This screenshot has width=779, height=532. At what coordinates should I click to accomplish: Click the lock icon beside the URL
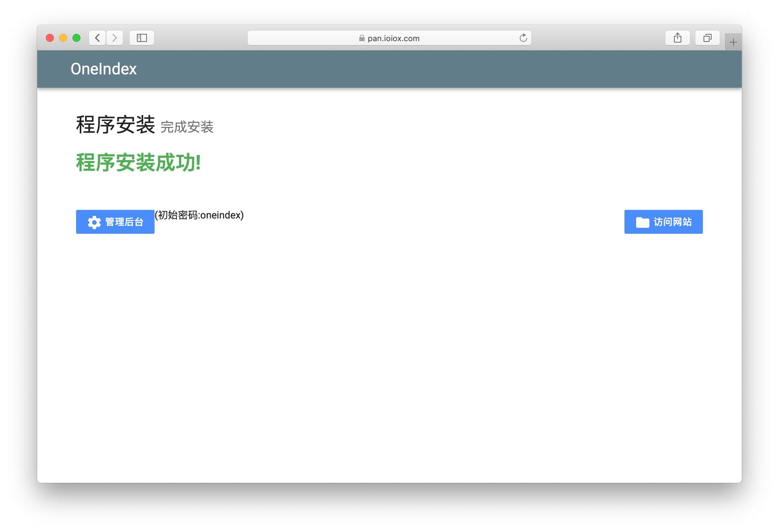click(x=361, y=38)
